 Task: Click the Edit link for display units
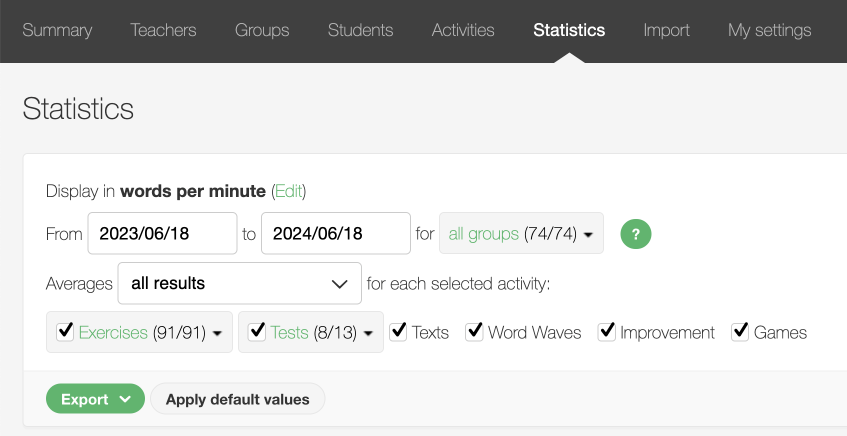288,190
